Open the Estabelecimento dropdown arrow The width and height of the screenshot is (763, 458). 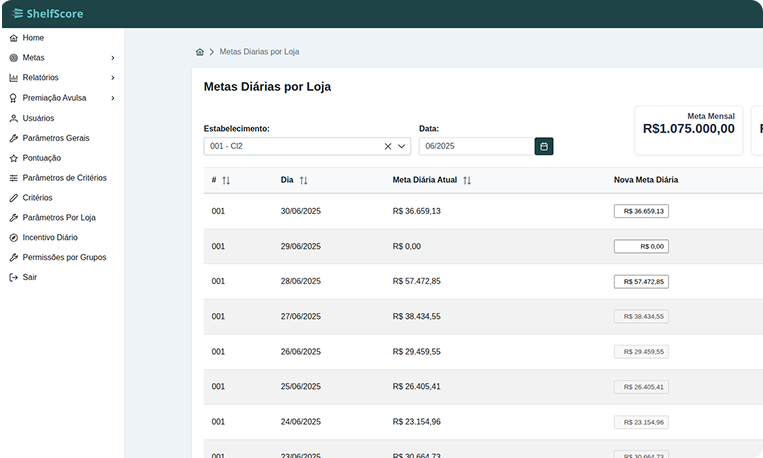coord(402,146)
